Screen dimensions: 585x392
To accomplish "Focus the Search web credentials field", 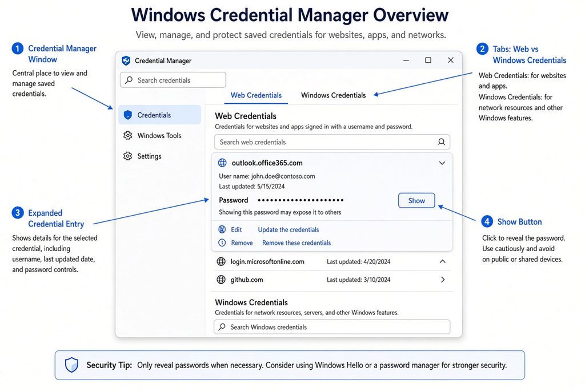I will point(332,142).
